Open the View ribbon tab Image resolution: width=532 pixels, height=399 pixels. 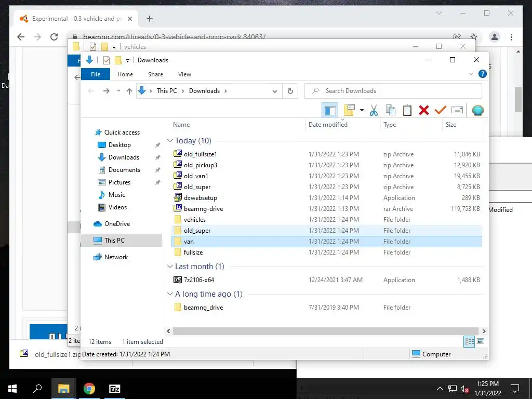click(x=184, y=74)
